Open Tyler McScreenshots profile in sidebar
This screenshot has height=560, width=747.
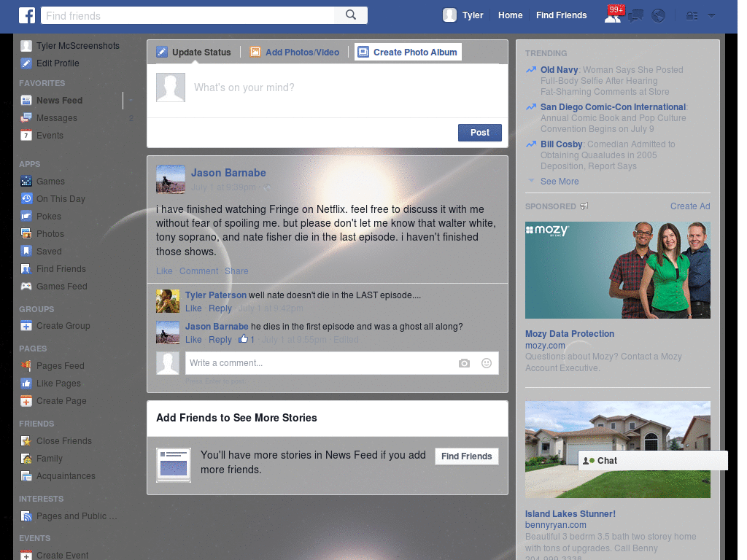(70, 46)
